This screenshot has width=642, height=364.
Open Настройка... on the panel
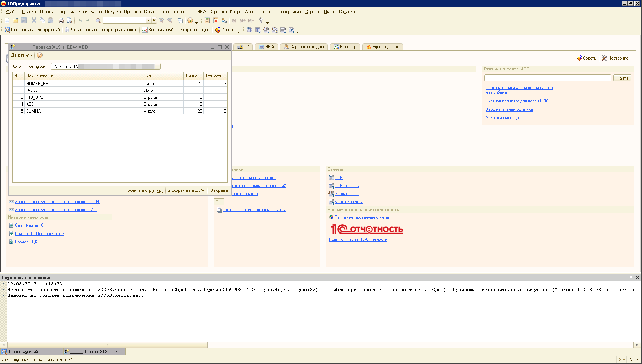pos(617,58)
